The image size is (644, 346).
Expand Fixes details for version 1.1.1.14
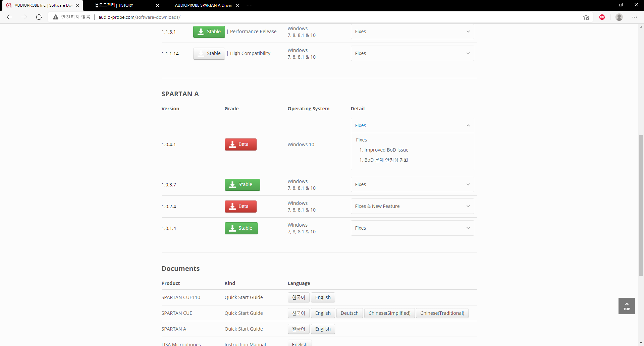[x=412, y=53]
